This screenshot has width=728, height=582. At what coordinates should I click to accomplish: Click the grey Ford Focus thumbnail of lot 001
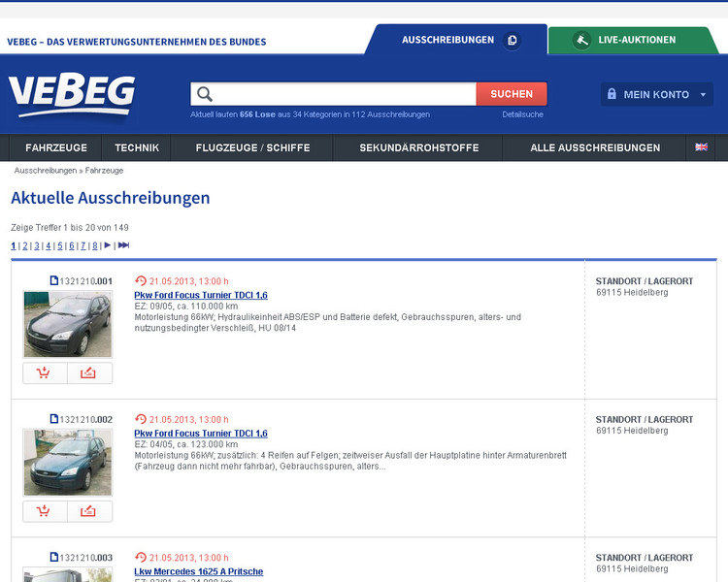(x=68, y=324)
